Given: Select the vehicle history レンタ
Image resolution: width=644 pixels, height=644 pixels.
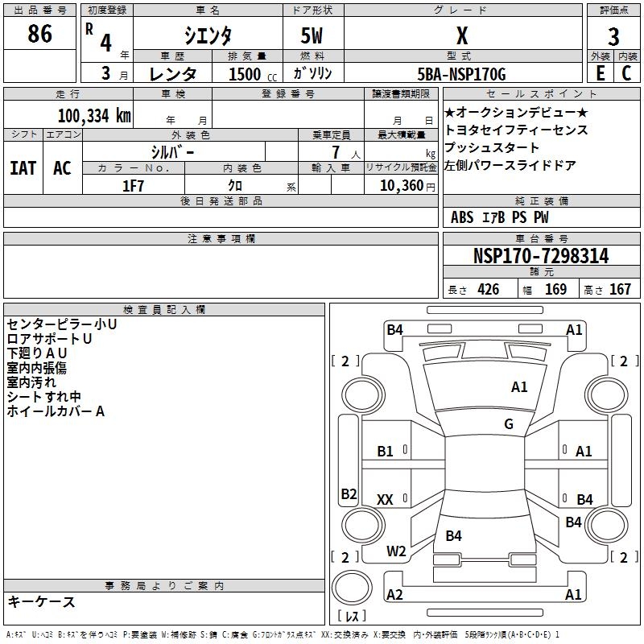Looking at the screenshot, I should pos(173,74).
